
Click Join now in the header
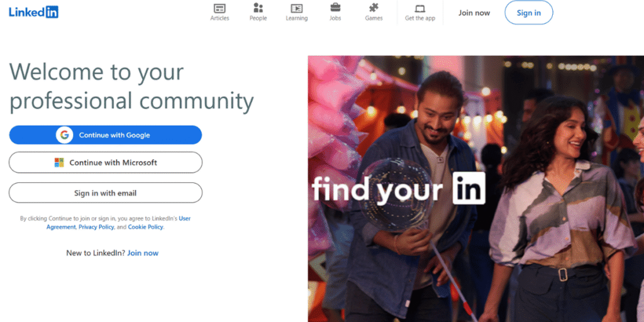point(474,13)
